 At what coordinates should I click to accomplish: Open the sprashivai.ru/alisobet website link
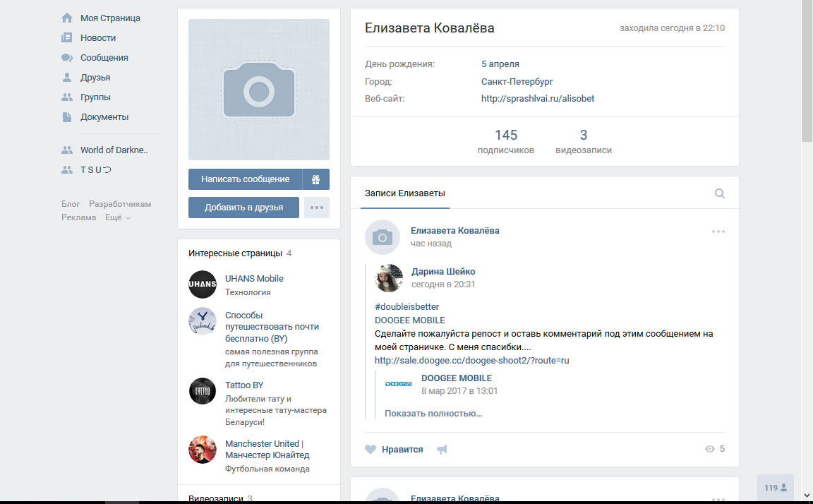[538, 99]
